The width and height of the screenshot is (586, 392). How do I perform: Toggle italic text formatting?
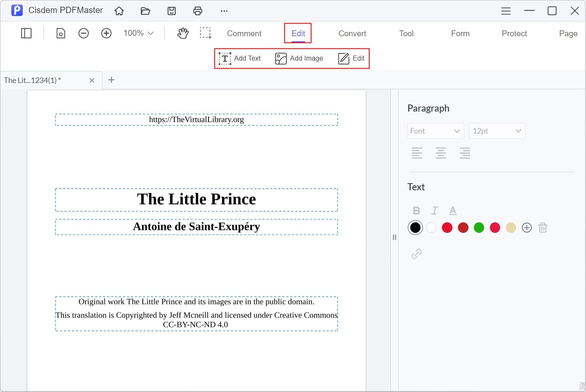434,210
